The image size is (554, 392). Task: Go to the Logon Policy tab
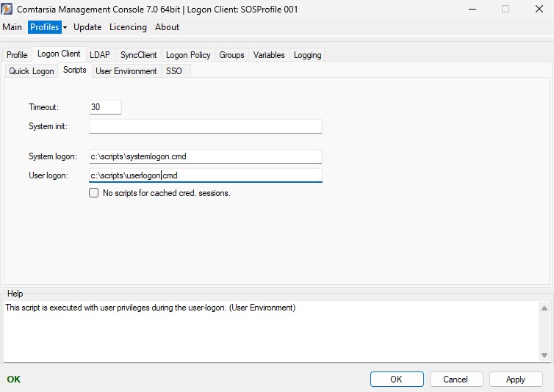point(188,55)
